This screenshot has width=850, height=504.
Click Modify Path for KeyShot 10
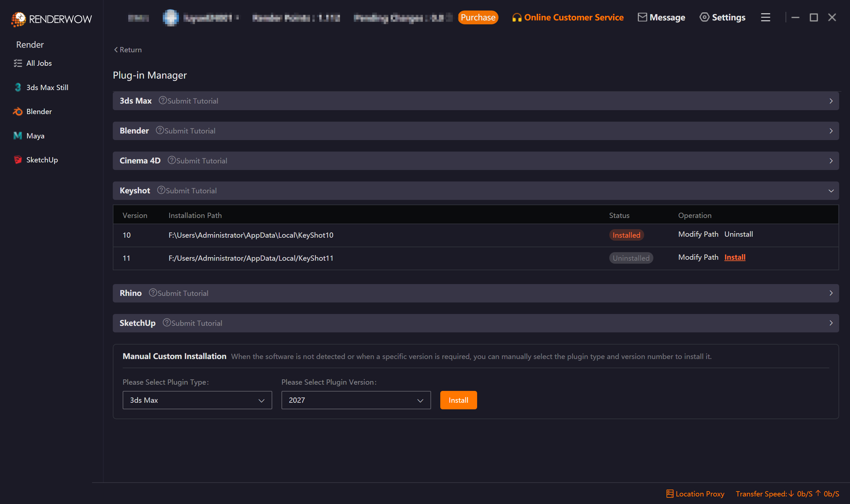tap(698, 234)
